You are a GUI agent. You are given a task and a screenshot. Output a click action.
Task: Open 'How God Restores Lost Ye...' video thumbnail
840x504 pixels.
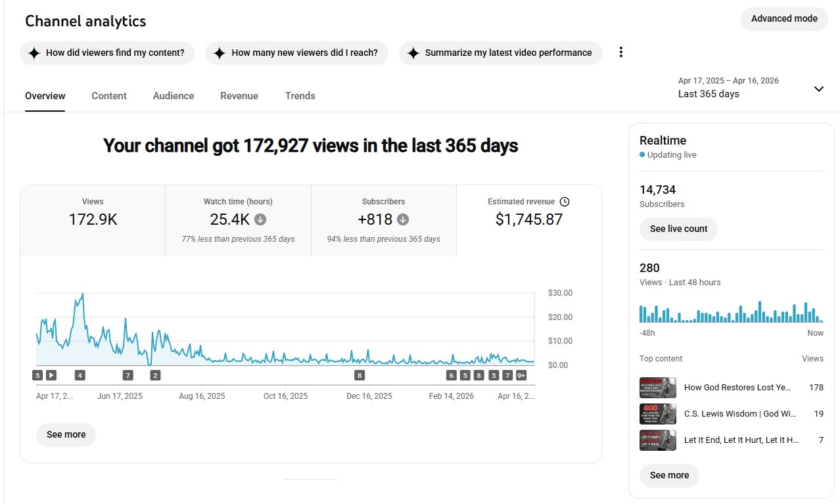point(657,388)
